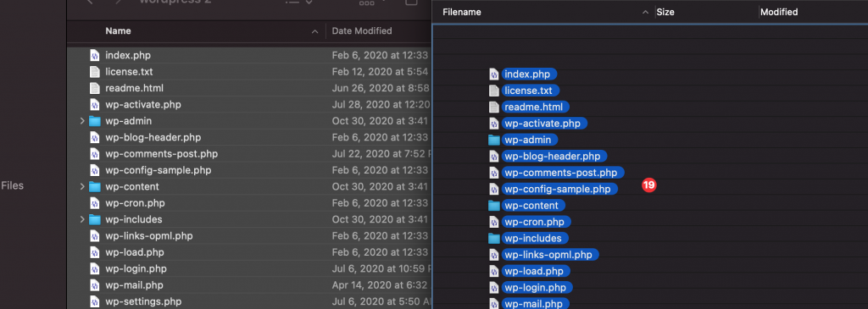
Task: Select the wp-content folder name in Finder
Action: [131, 187]
